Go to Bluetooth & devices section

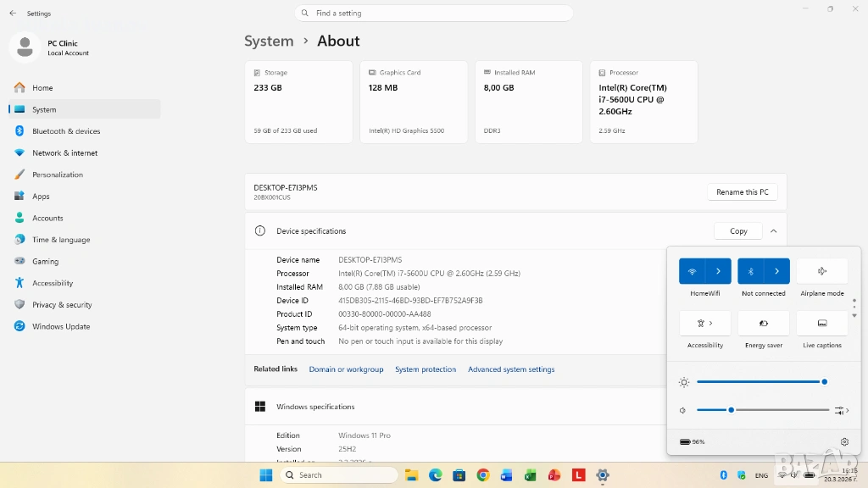pos(66,131)
